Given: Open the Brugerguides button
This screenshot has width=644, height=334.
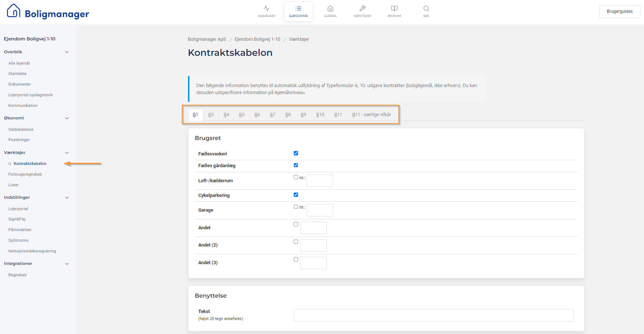Looking at the screenshot, I should pos(620,11).
